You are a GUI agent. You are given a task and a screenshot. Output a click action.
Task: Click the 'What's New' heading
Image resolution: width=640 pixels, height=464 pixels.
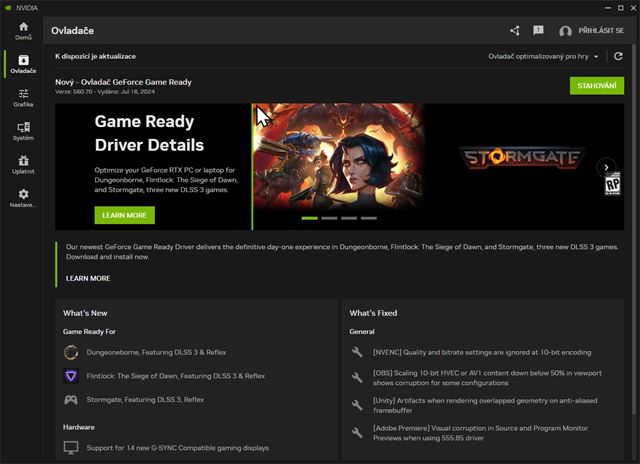click(85, 313)
